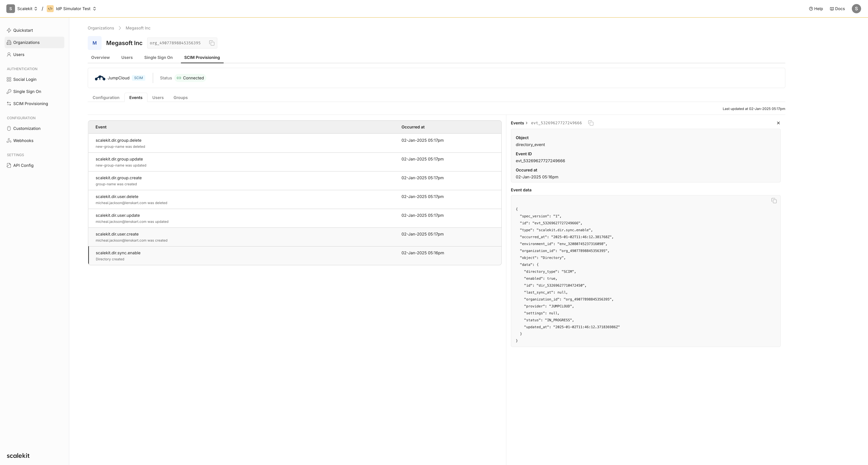
Task: Close the event details panel
Action: (778, 123)
